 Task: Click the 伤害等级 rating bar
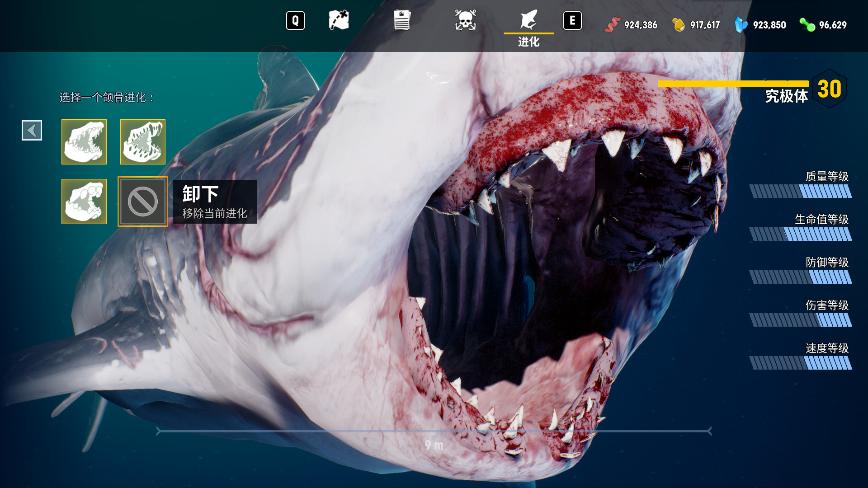point(801,320)
